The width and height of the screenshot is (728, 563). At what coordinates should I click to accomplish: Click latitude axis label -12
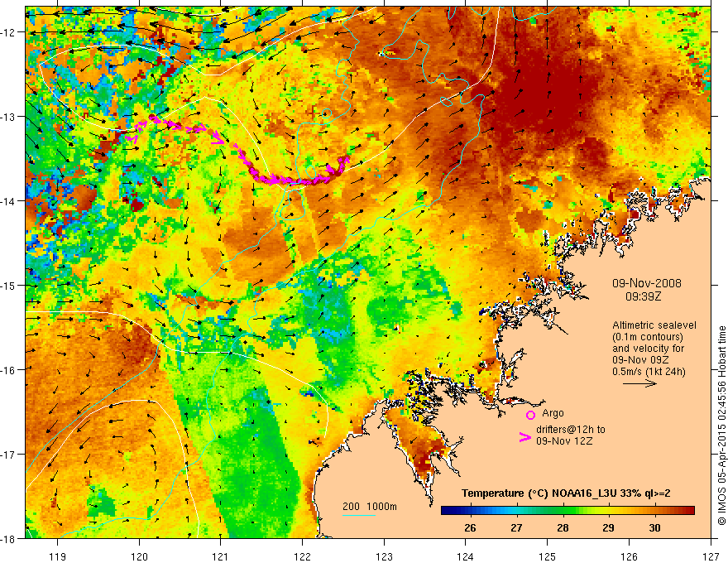(x=8, y=32)
